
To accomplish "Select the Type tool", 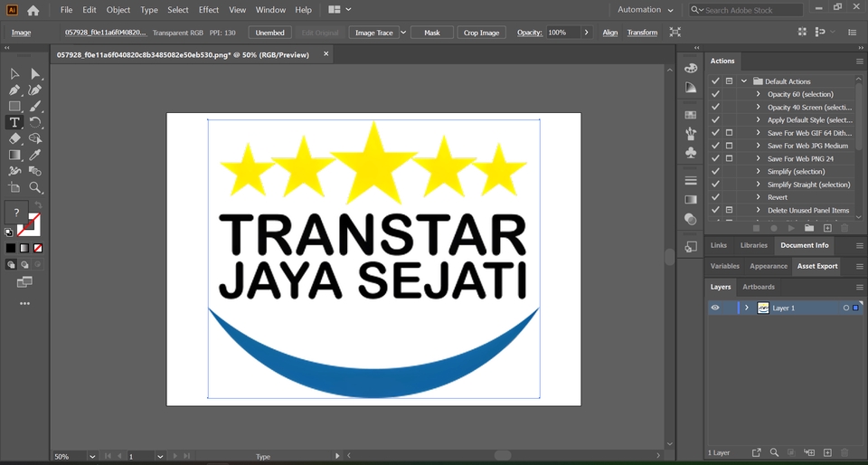I will 15,122.
